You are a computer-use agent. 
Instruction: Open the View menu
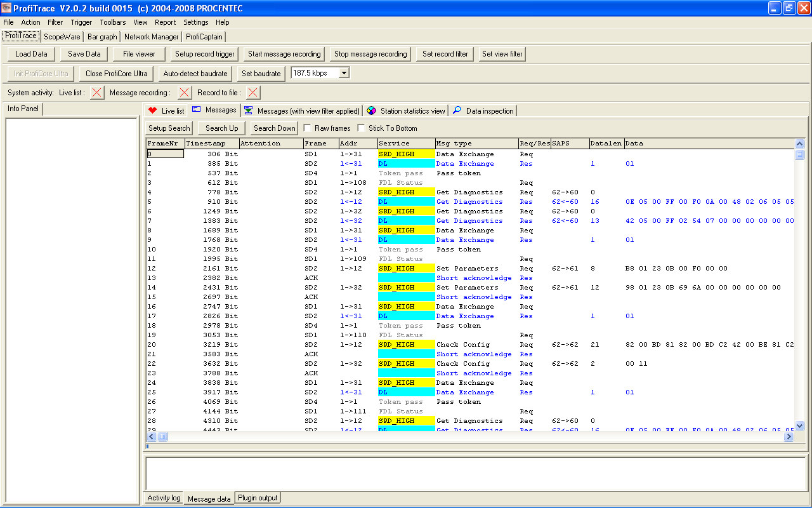coord(140,22)
